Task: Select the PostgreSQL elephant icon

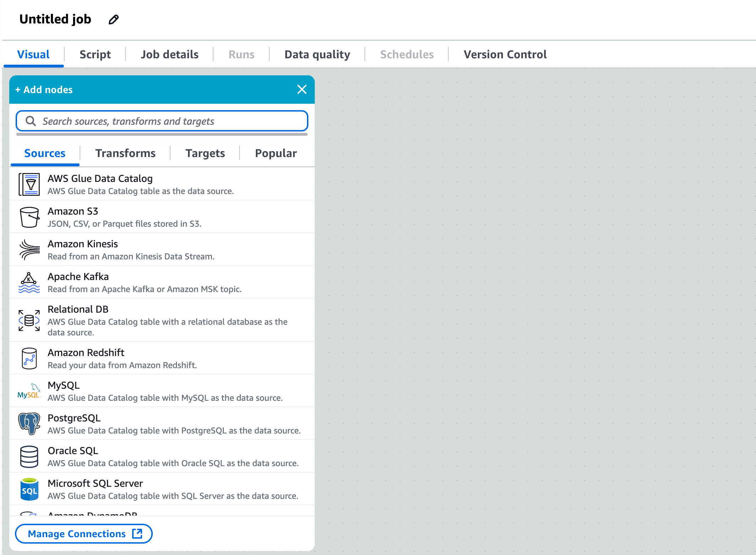Action: click(29, 424)
